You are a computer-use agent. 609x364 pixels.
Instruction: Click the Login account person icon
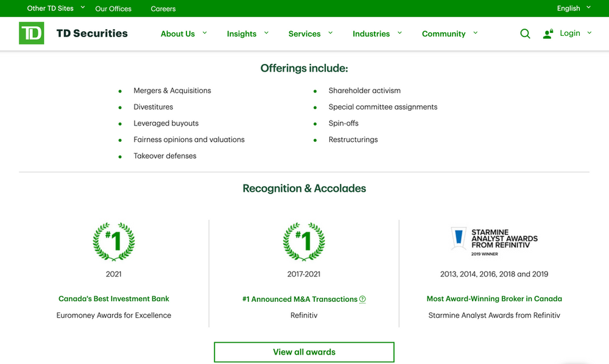[x=546, y=33]
